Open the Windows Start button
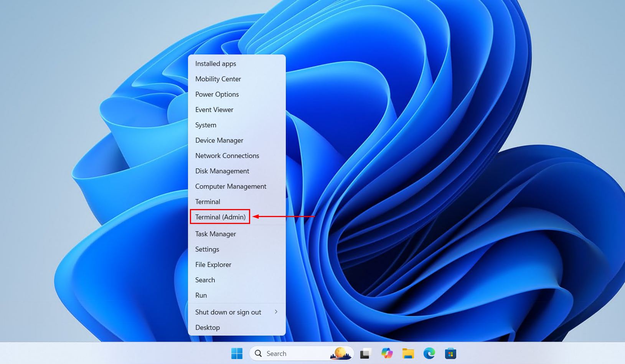This screenshot has width=625, height=364. pyautogui.click(x=237, y=353)
